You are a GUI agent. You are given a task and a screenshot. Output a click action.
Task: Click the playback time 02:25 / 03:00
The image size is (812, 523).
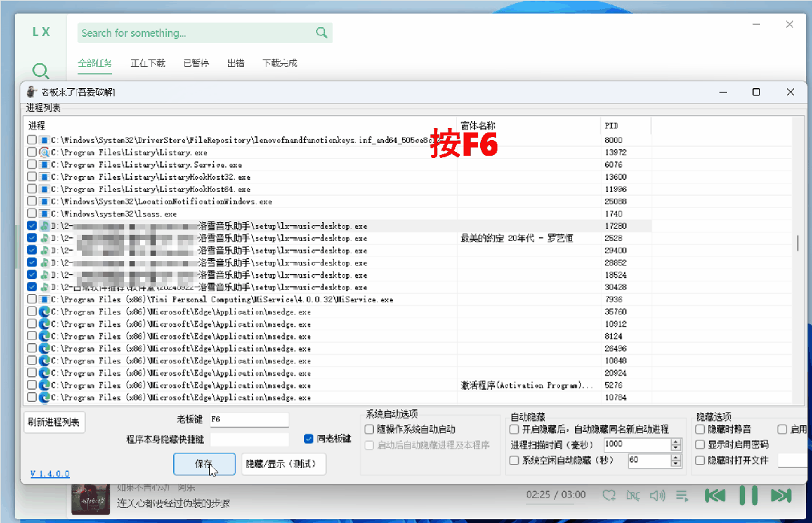click(555, 495)
